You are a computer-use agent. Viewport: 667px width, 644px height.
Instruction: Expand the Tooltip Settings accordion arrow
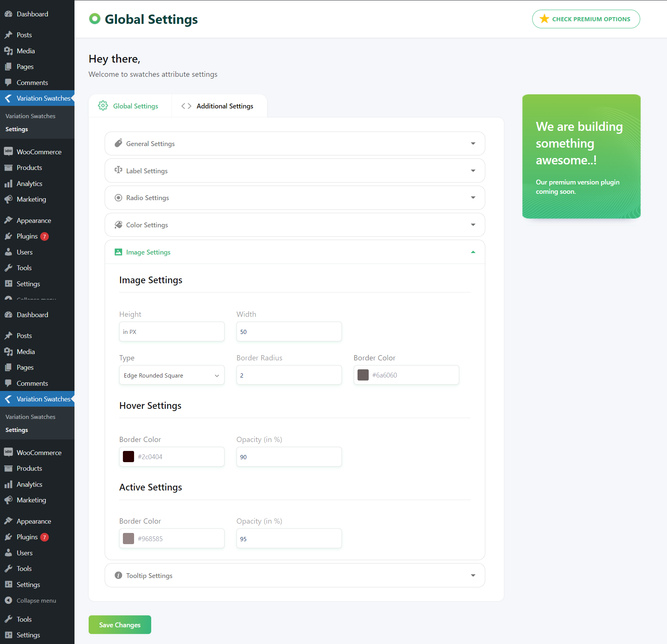[473, 575]
